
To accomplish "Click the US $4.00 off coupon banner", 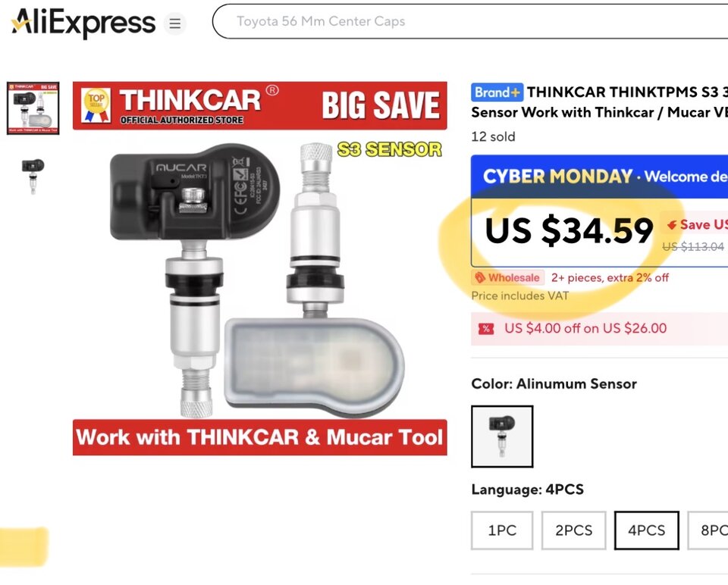I will pyautogui.click(x=599, y=328).
